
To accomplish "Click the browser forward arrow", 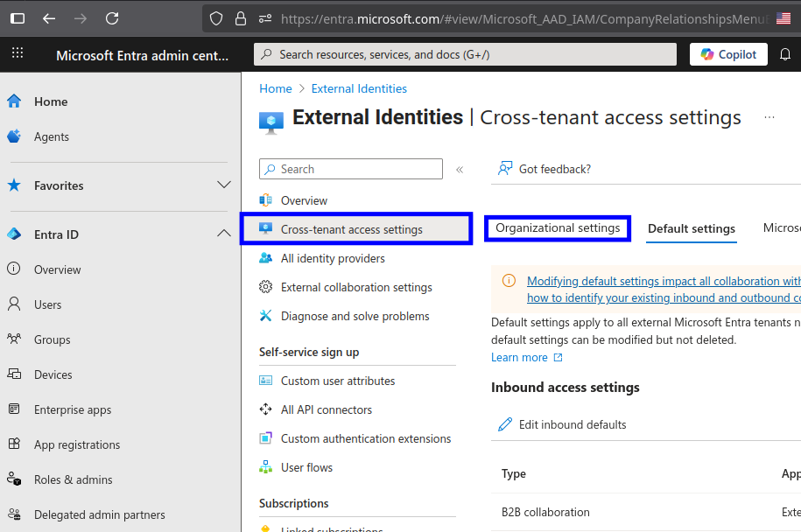I will pos(81,19).
